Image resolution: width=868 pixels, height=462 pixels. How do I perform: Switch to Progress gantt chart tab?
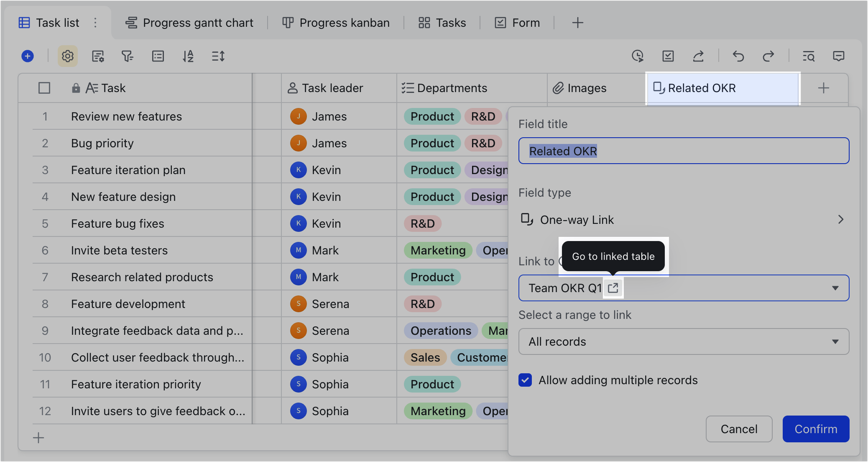(189, 23)
